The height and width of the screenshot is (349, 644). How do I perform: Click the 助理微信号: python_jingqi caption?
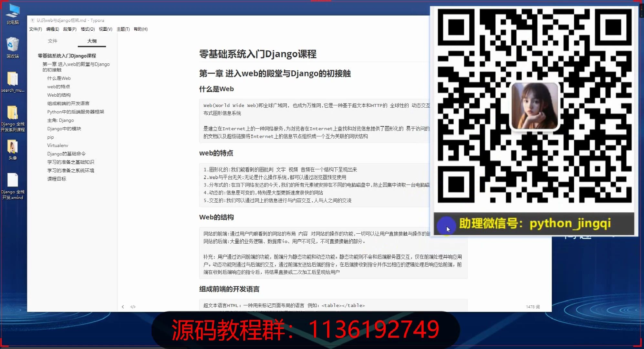pos(535,223)
